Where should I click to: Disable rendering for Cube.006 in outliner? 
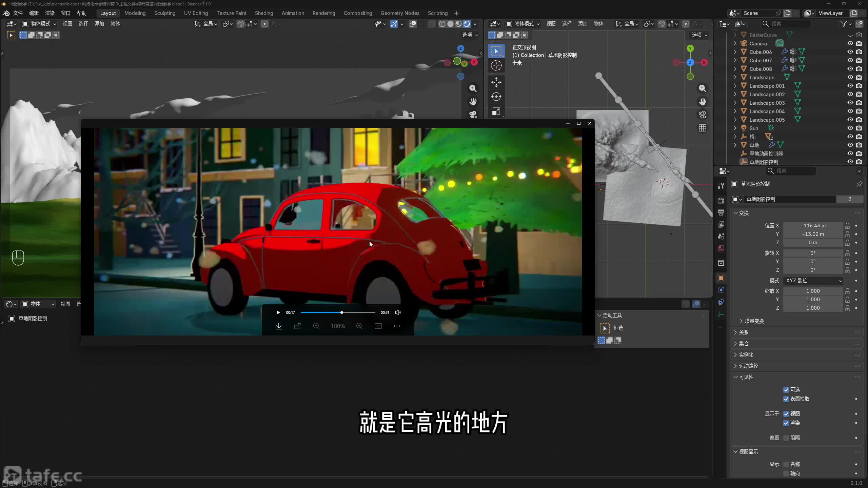click(x=859, y=52)
